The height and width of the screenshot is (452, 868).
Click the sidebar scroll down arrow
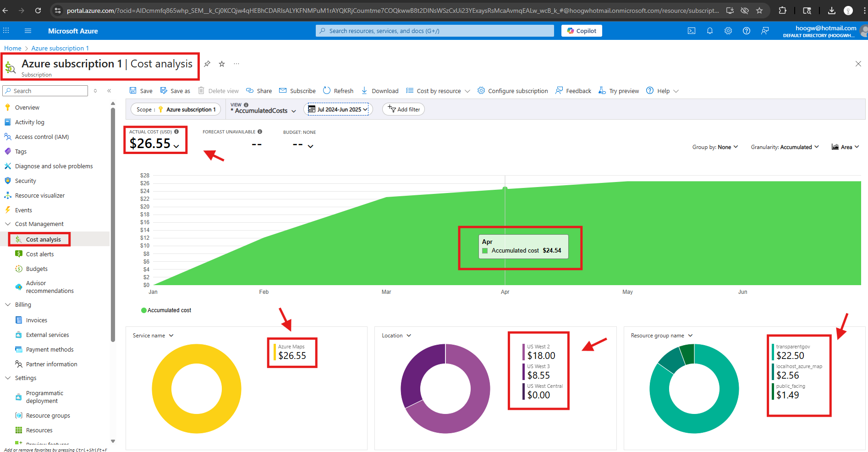click(x=113, y=441)
